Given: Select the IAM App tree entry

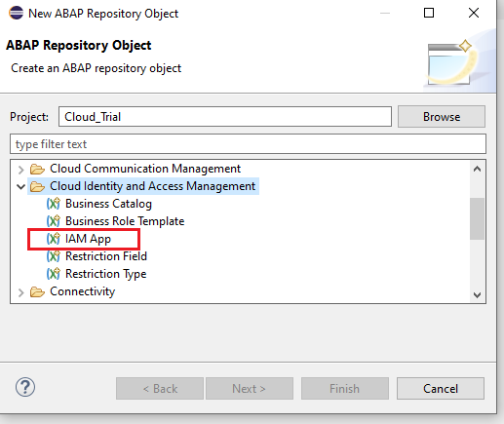Looking at the screenshot, I should (88, 239).
